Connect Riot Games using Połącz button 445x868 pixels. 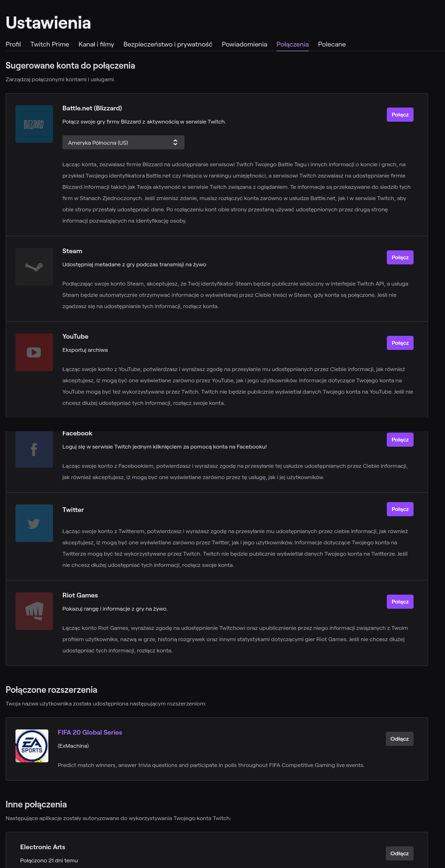pyautogui.click(x=400, y=602)
